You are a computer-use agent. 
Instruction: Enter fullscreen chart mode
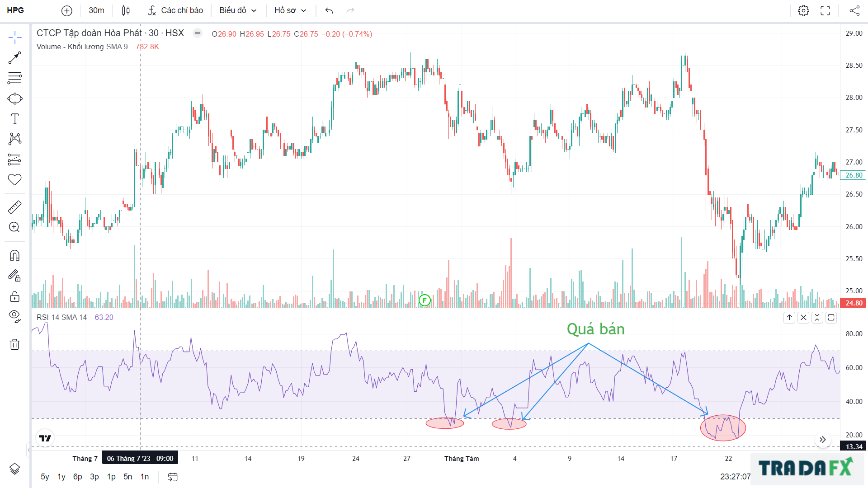tap(826, 10)
